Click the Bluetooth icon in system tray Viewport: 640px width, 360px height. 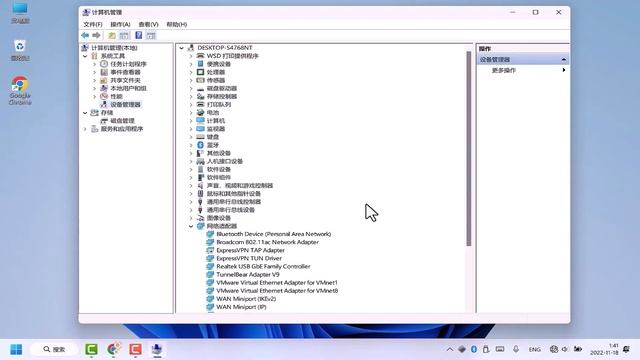pyautogui.click(x=474, y=349)
